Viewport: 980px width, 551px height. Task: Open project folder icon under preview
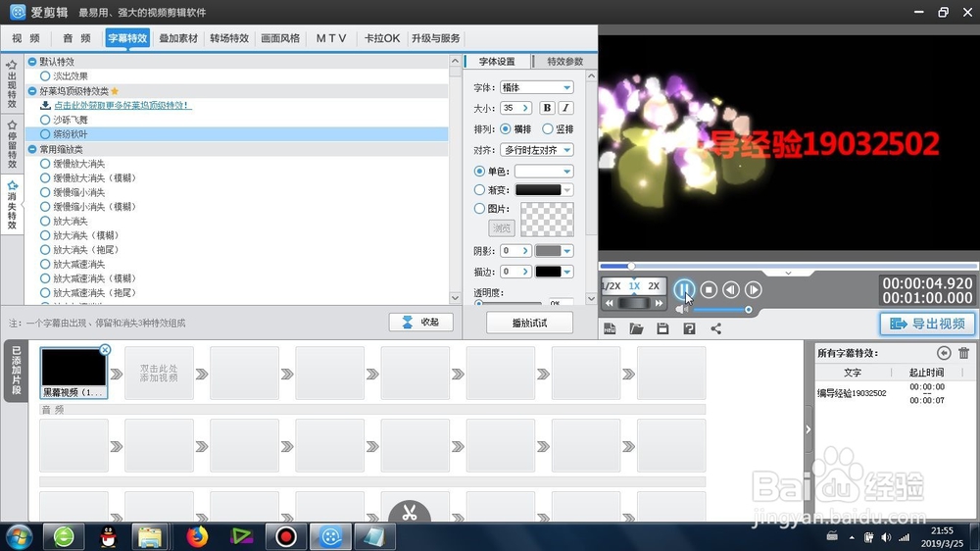click(636, 328)
